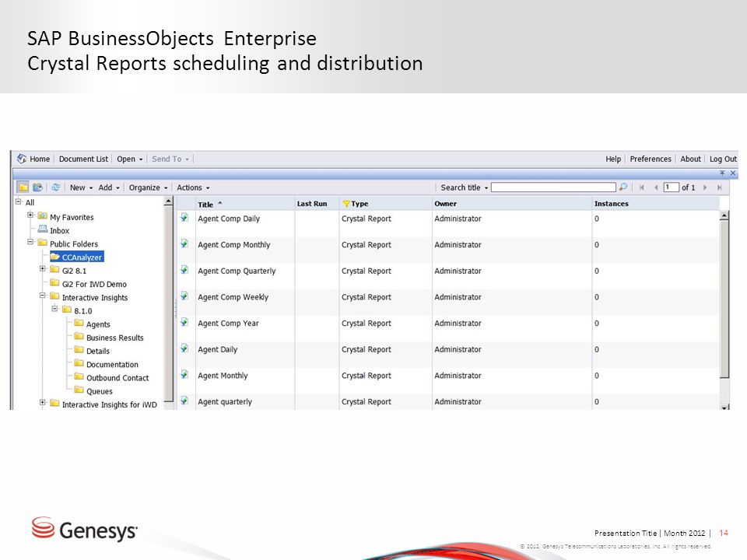Image resolution: width=747 pixels, height=560 pixels.
Task: Go to last page arrow
Action: (719, 187)
